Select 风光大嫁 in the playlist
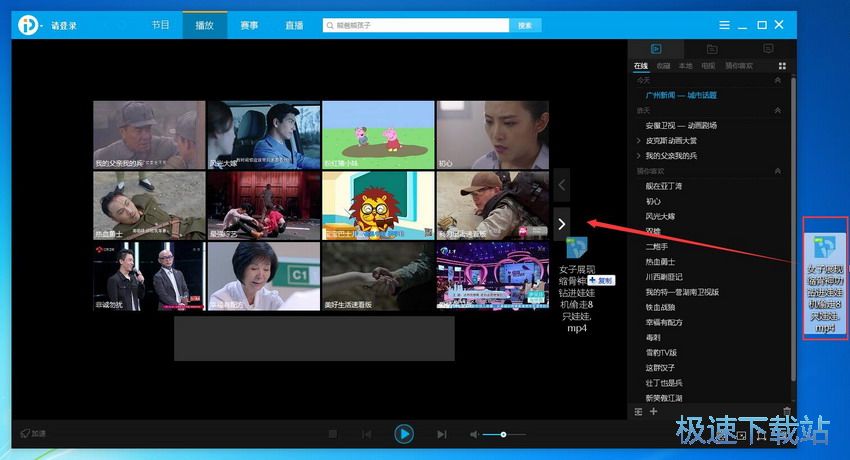Screen dimensions: 850x460 pos(660,217)
